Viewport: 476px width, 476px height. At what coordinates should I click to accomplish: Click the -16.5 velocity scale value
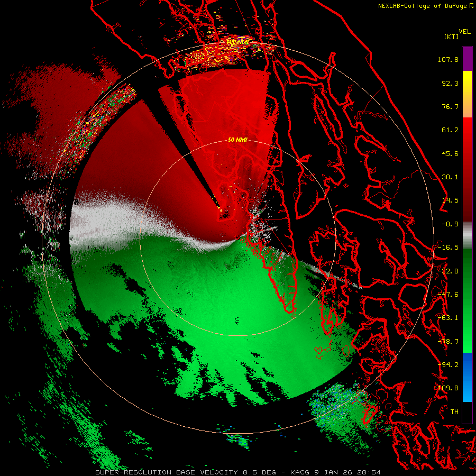point(448,248)
